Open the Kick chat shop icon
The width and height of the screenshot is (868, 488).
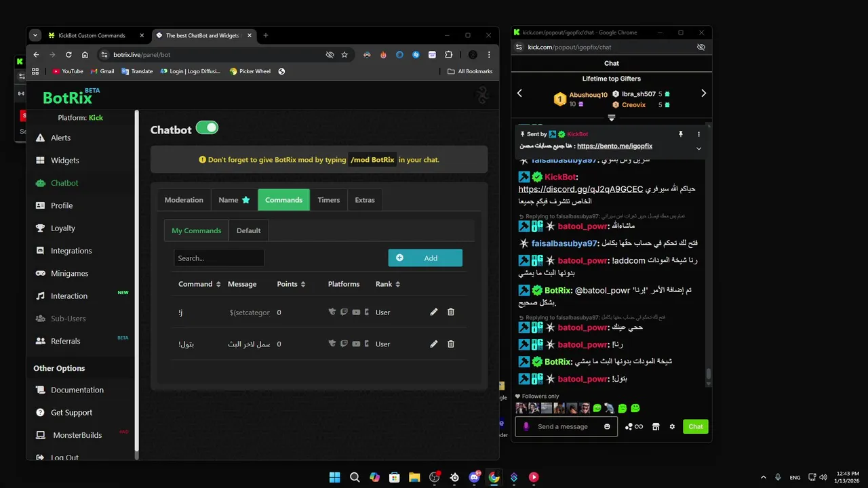656,426
